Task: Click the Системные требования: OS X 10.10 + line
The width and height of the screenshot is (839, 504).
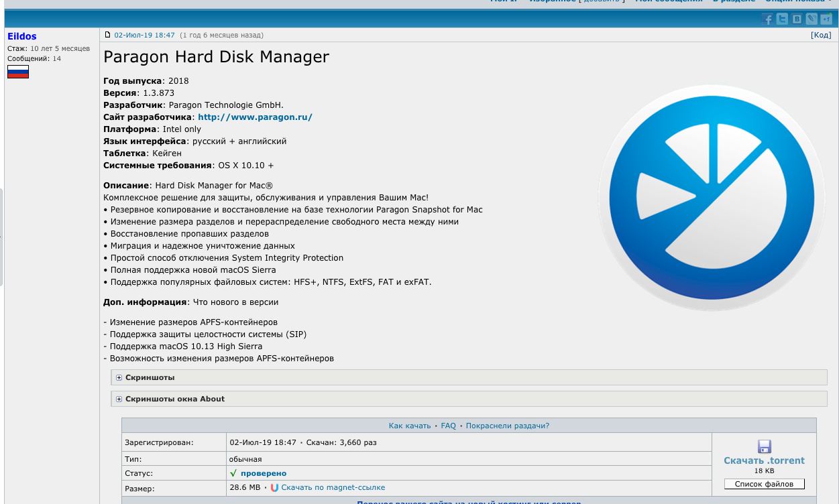Action: point(188,165)
